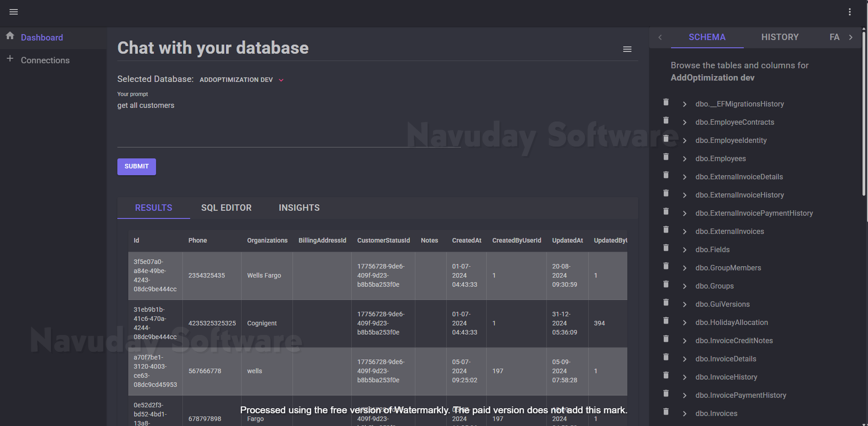Delete dbo.EmployeeIdentity with trash icon
The width and height of the screenshot is (868, 426).
[666, 138]
